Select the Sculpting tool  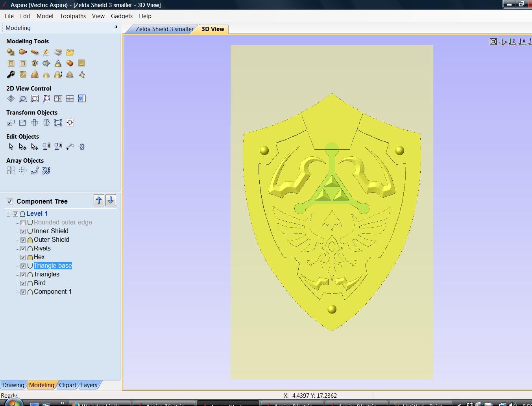tap(46, 52)
